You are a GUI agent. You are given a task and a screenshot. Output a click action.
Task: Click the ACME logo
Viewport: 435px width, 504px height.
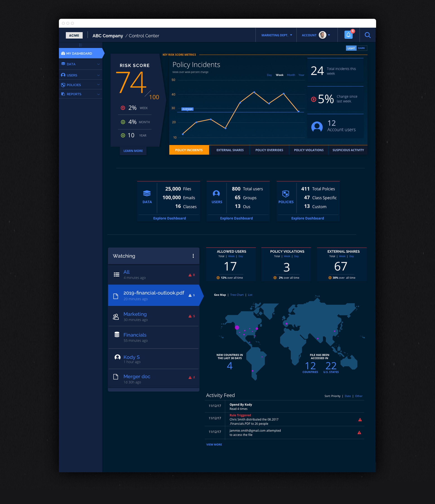74,35
